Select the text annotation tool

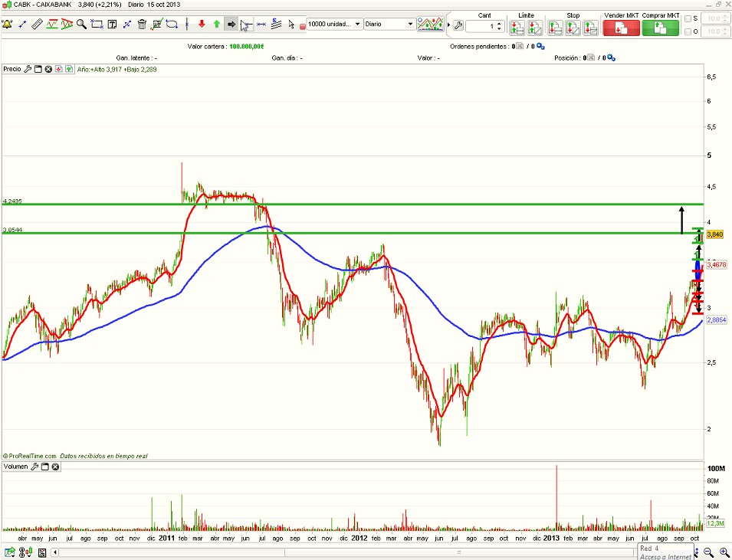(112, 25)
